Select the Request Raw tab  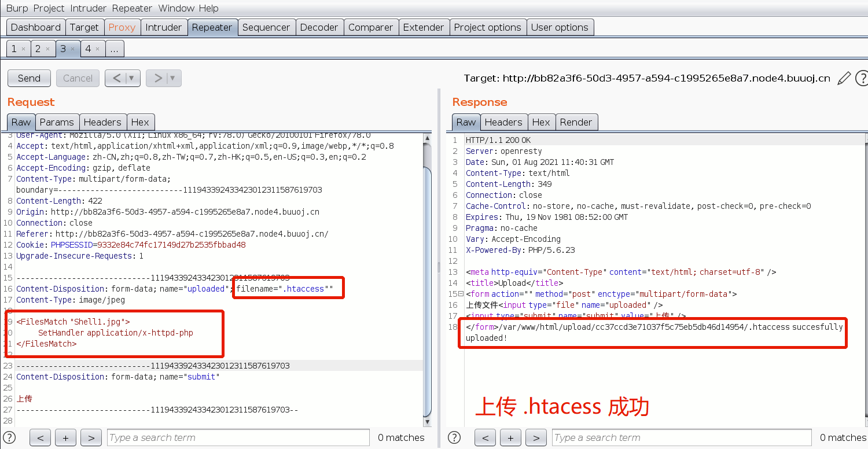click(x=21, y=122)
